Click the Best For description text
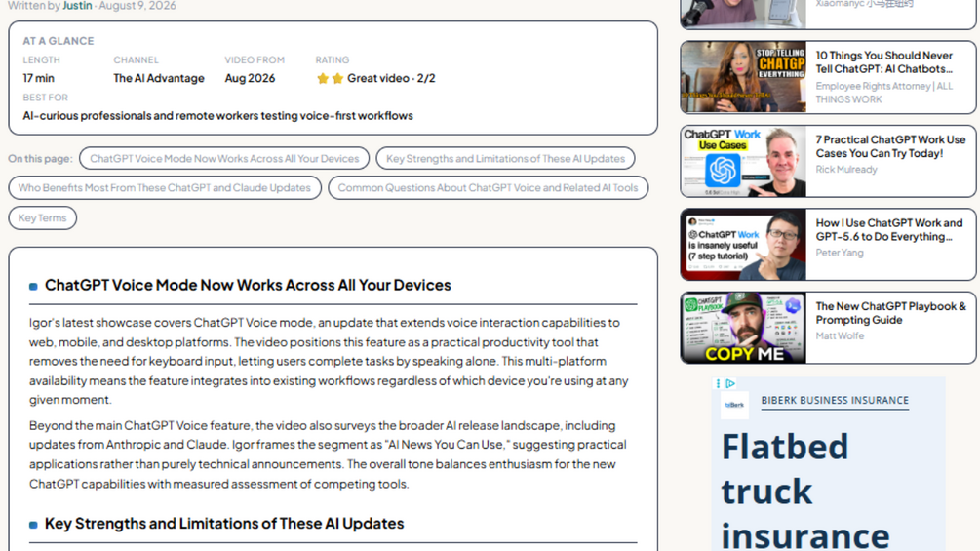 click(218, 116)
